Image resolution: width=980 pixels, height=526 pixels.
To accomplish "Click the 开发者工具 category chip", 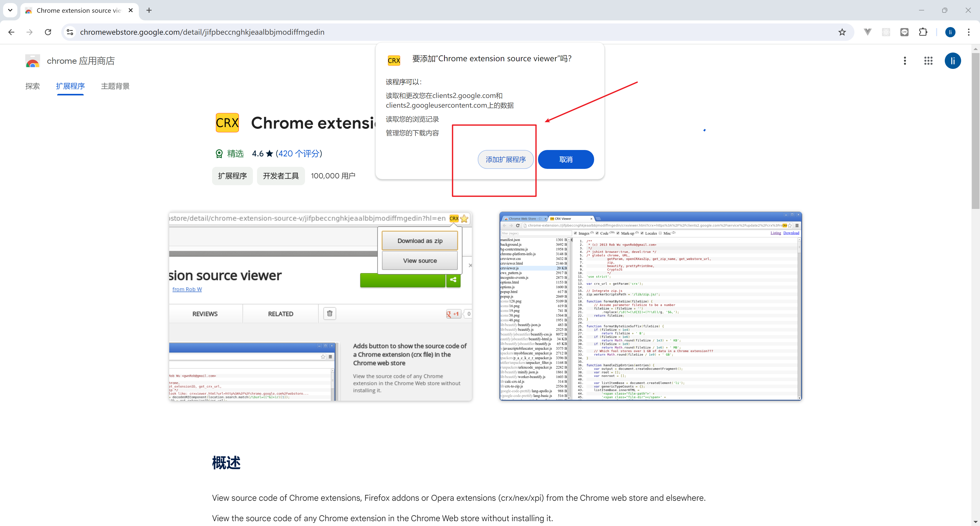I will click(281, 176).
